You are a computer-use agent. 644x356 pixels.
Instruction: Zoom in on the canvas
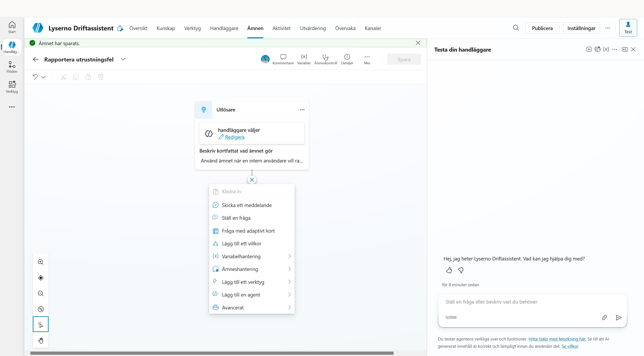(x=40, y=262)
